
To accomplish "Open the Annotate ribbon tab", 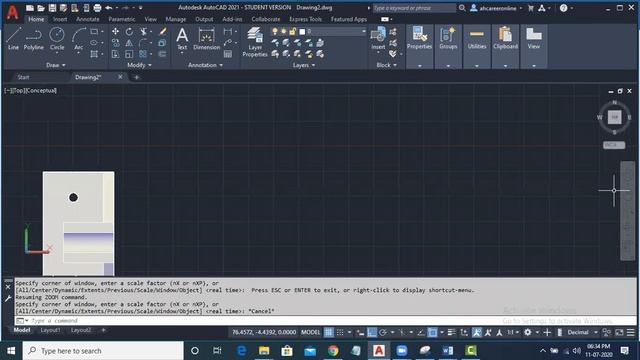I will coord(88,19).
